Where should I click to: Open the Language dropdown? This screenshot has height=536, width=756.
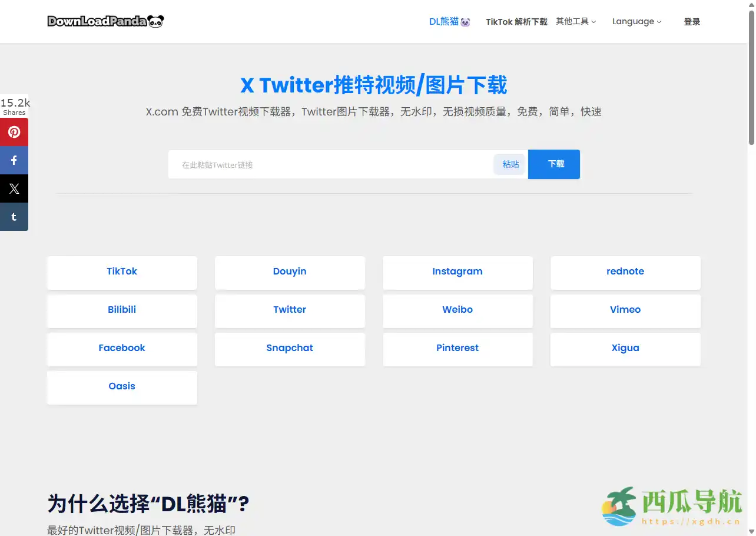(x=636, y=21)
